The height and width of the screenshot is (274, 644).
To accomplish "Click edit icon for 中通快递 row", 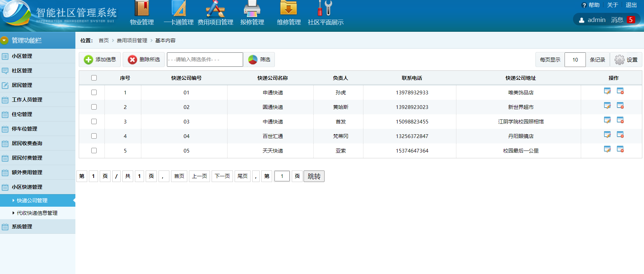I will coord(607,120).
